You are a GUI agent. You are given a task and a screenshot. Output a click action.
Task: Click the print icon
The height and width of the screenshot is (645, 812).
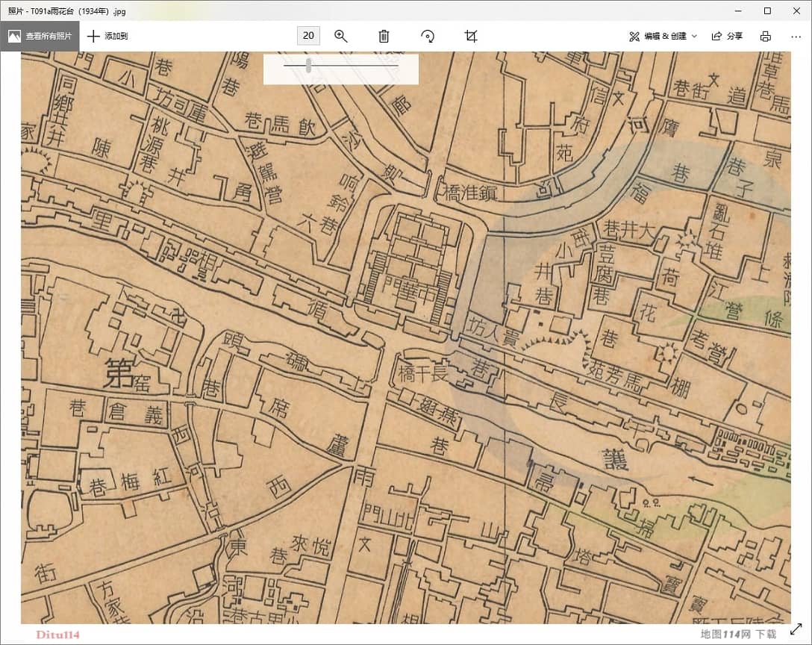765,36
